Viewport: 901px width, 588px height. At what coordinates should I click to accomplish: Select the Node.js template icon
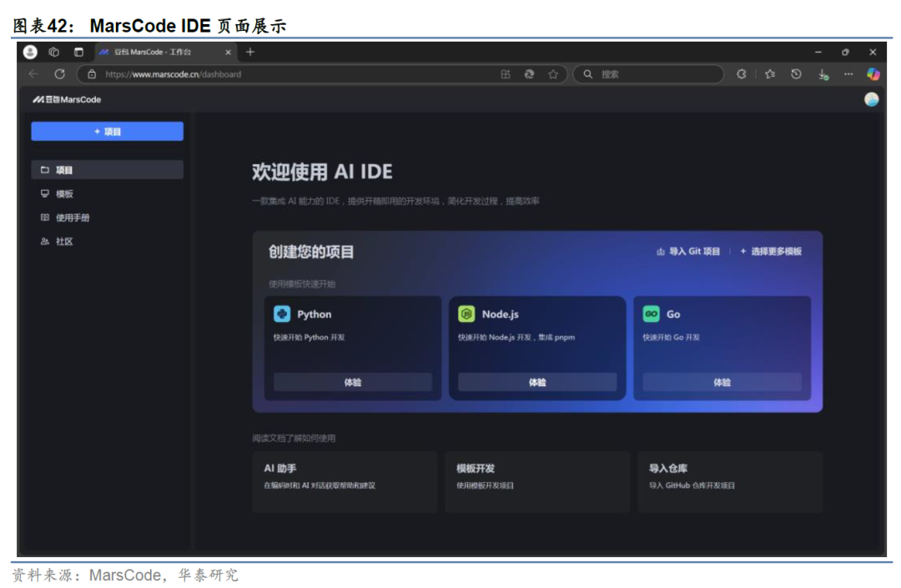(468, 314)
